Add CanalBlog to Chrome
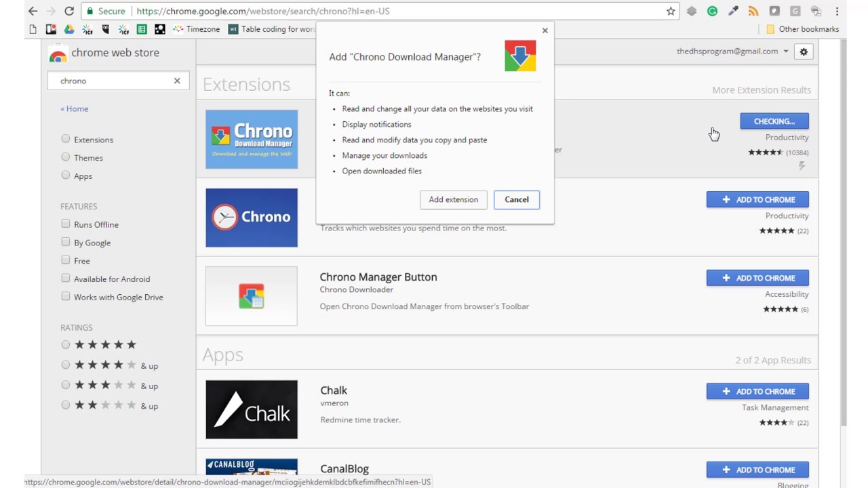 point(757,470)
